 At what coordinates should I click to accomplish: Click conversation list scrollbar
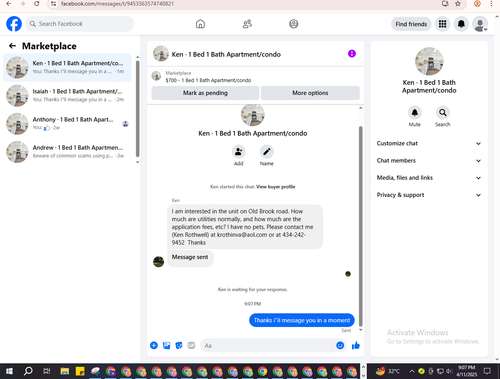(138, 108)
